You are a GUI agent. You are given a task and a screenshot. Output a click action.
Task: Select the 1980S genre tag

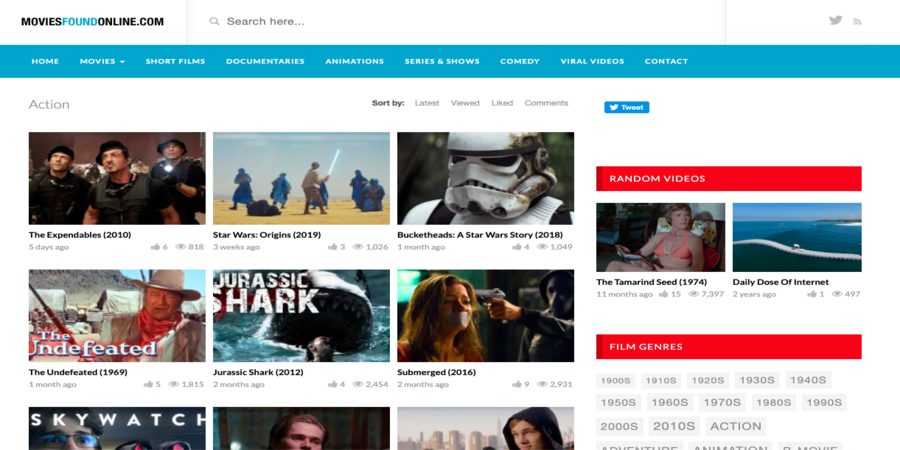[774, 402]
